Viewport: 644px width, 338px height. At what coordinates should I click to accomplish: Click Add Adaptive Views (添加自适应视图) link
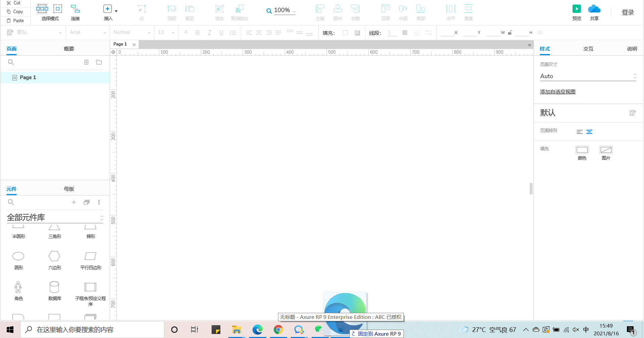click(x=557, y=92)
